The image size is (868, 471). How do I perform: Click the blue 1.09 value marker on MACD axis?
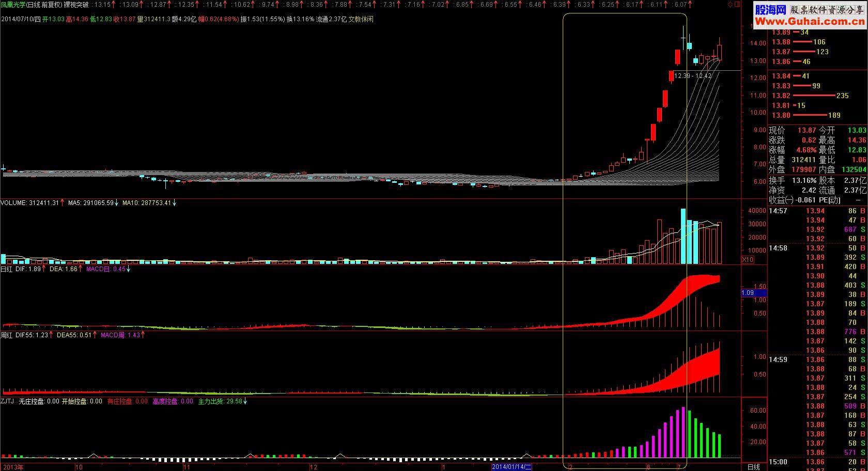(754, 293)
